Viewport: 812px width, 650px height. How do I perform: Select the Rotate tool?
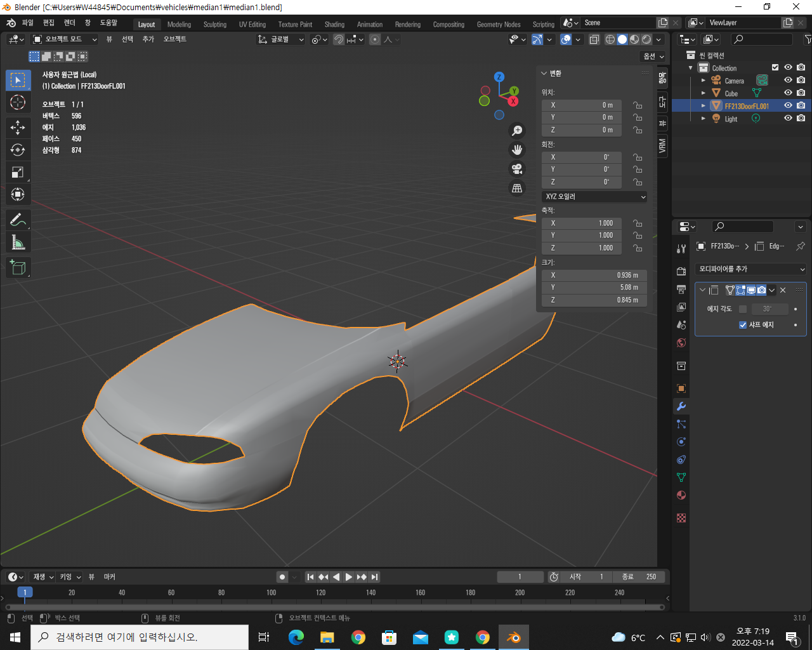pyautogui.click(x=18, y=150)
